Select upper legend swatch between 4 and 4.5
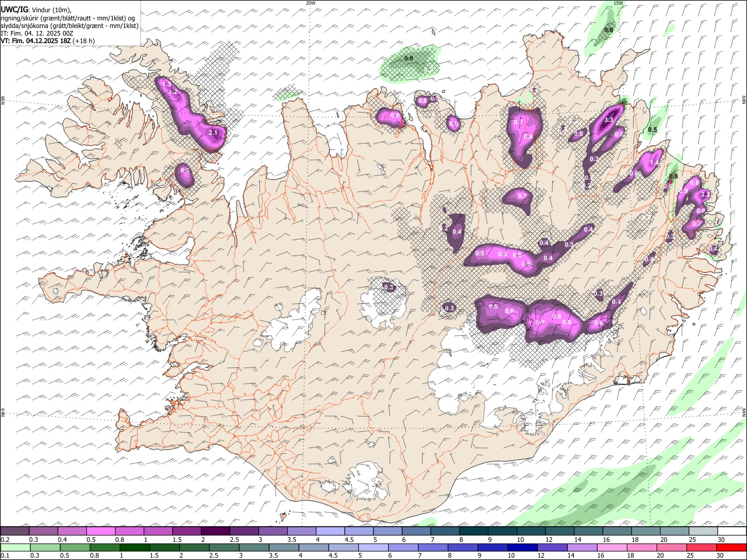Screen dimensions: 747x560 pos(330,531)
